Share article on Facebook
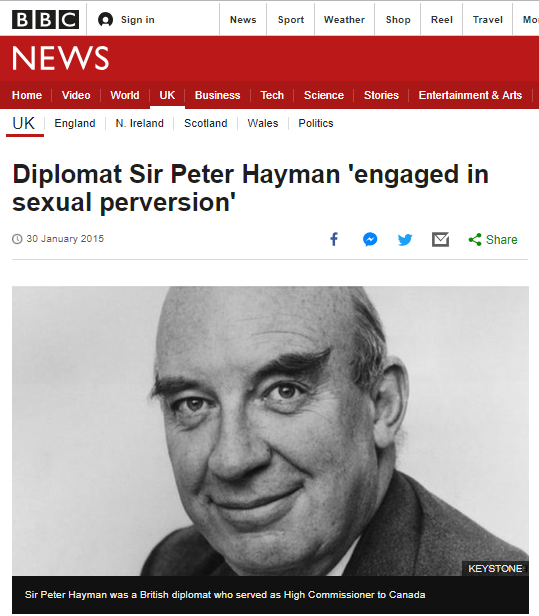Viewport: 539px width, 616px height. click(x=334, y=239)
